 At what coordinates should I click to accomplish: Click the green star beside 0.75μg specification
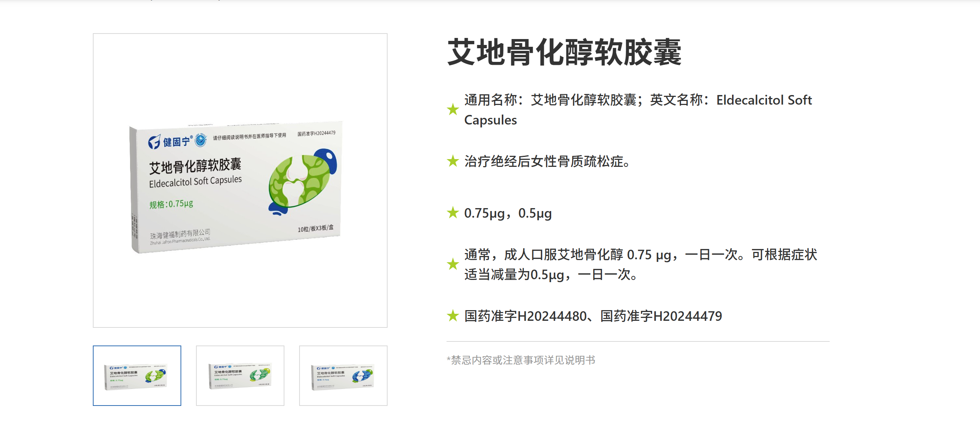(453, 213)
